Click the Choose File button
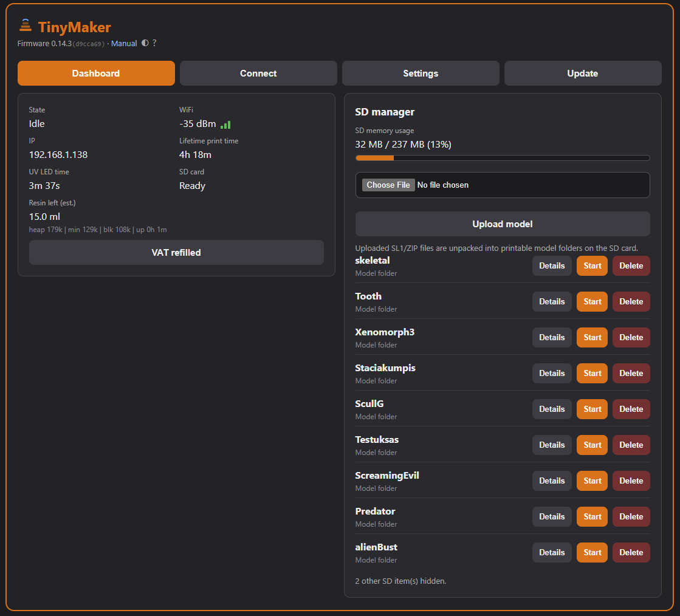The width and height of the screenshot is (680, 616). (x=388, y=185)
